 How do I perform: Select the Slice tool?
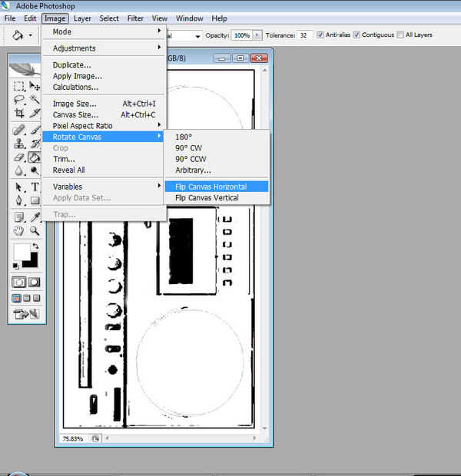pos(35,113)
